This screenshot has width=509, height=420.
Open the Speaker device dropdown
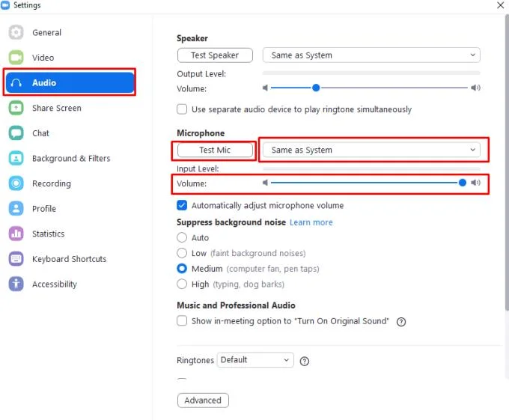click(371, 55)
